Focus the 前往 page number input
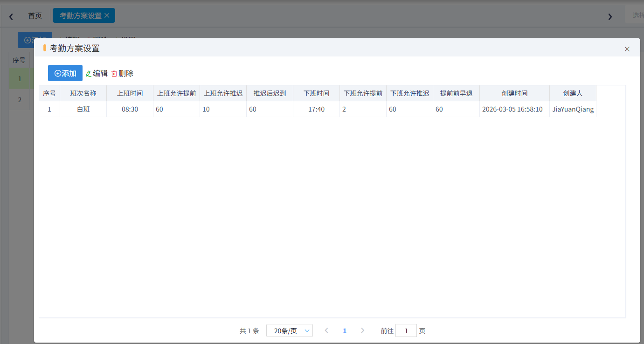Image resolution: width=644 pixels, height=344 pixels. [406, 330]
